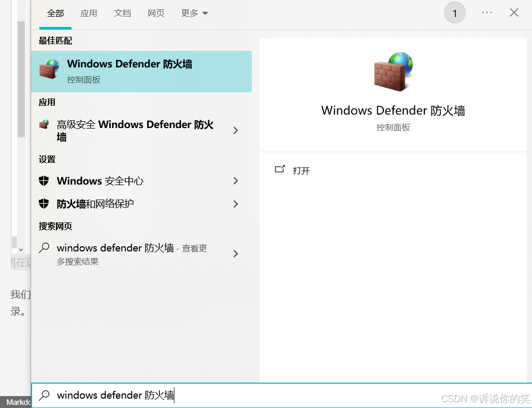Expand options for 高级安全 Windows Defender 防火墙
The width and height of the screenshot is (532, 408).
(x=236, y=130)
